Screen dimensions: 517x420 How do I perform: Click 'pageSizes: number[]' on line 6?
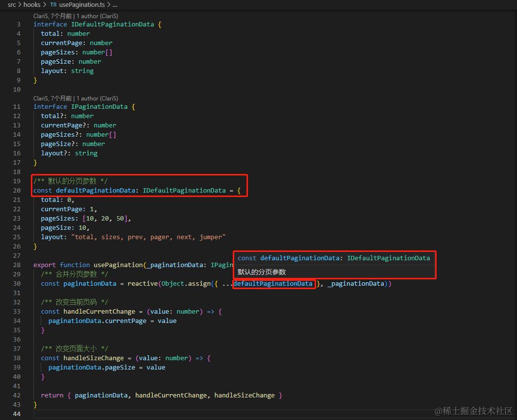76,52
